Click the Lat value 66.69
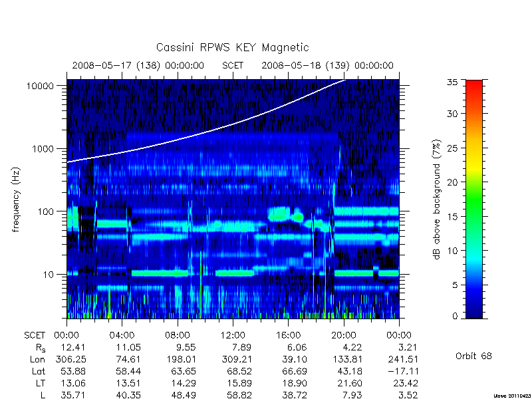Screen dimensions: 532x399 pos(295,372)
